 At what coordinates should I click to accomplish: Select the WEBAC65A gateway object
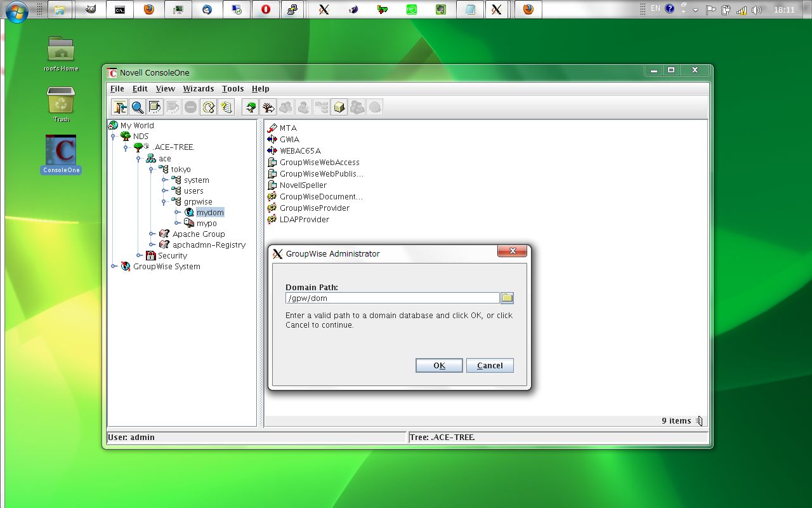pyautogui.click(x=294, y=150)
